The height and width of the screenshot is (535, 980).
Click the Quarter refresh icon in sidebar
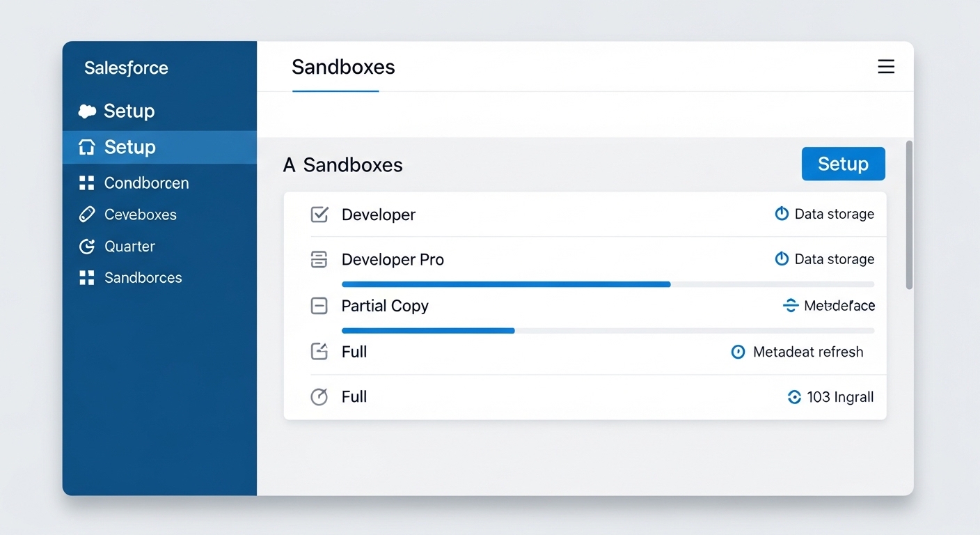tap(86, 246)
